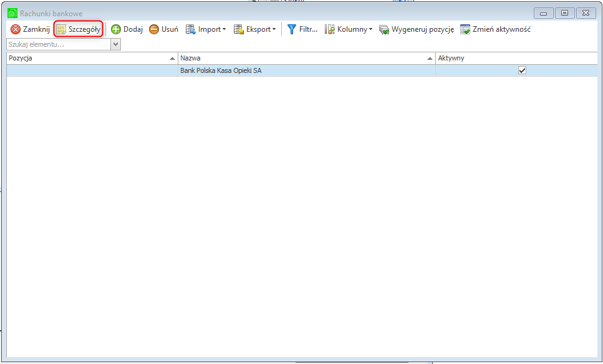
Task: Open the Import dropdown menu
Action: point(206,29)
